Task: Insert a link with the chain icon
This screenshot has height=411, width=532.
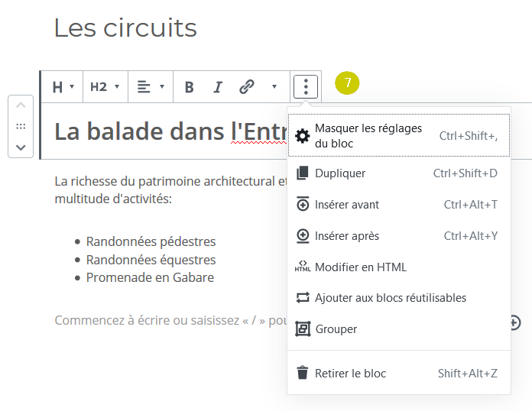Action: click(247, 87)
